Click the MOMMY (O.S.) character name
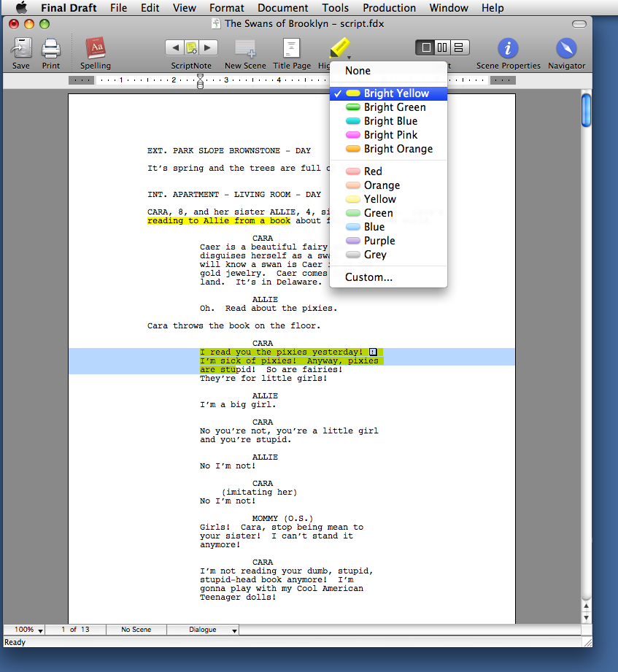Image resolution: width=618 pixels, height=672 pixels. 282,519
